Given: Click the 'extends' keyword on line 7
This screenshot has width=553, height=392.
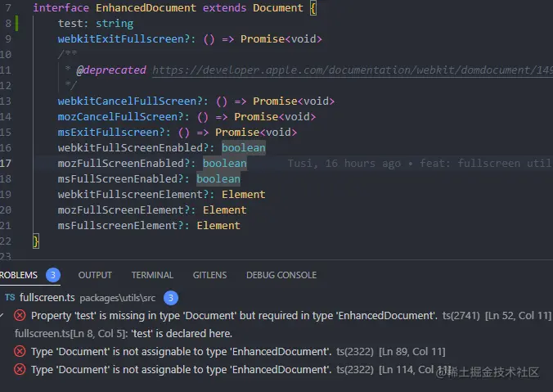Looking at the screenshot, I should [x=224, y=7].
